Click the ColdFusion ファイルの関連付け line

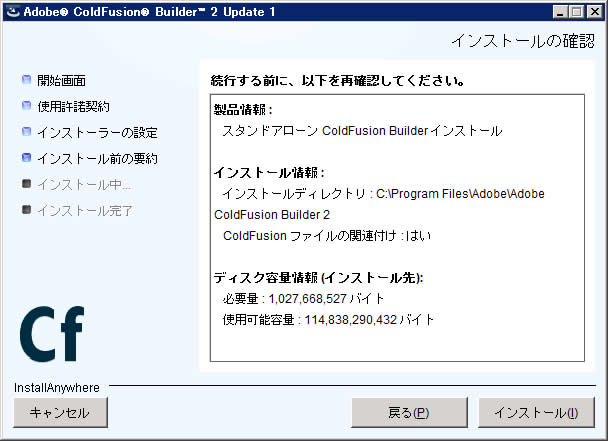pyautogui.click(x=327, y=236)
